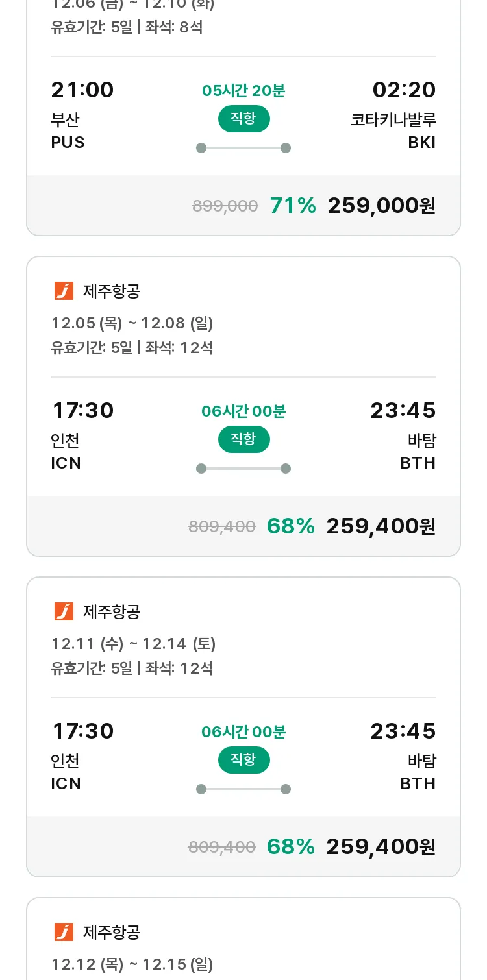Click Jeju Air logo on 12.12 flight card
Viewport: 487px width, 980px height.
click(64, 932)
